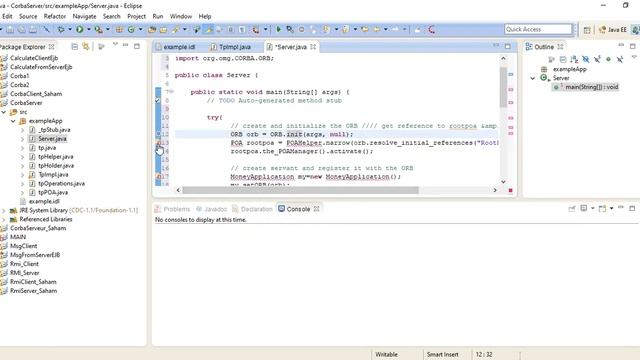Click the warning marker on line 17
640x360 pixels.
(158, 176)
